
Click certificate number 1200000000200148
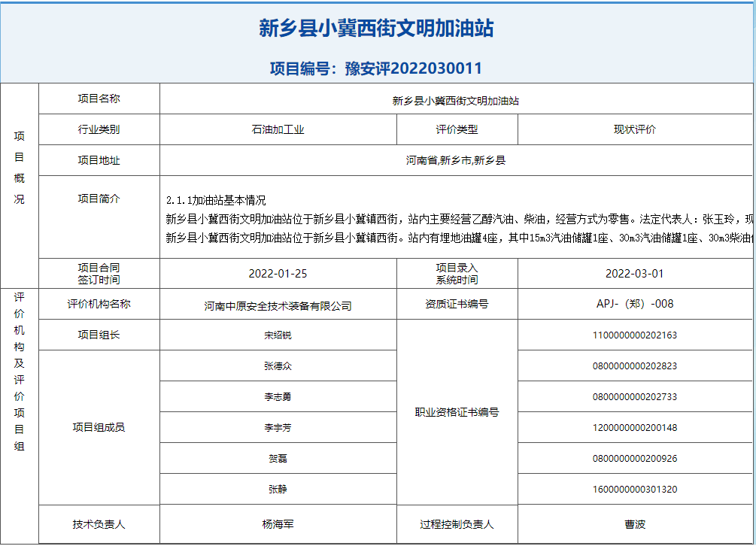634,428
